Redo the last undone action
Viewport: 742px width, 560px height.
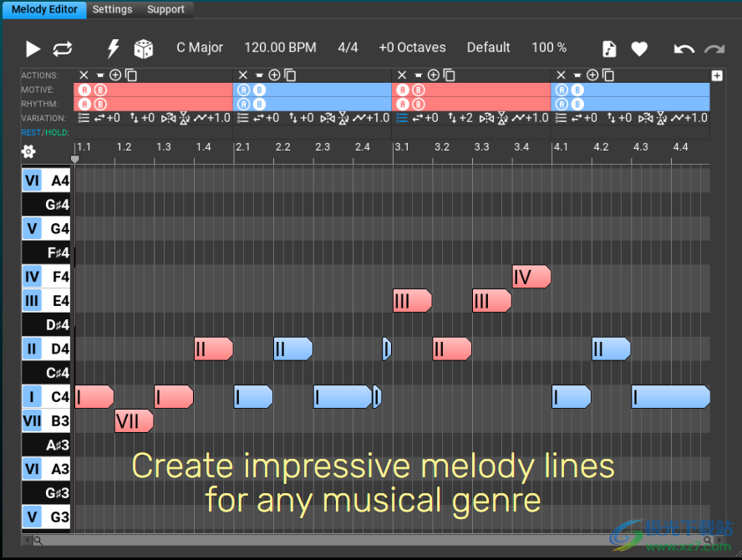[714, 48]
